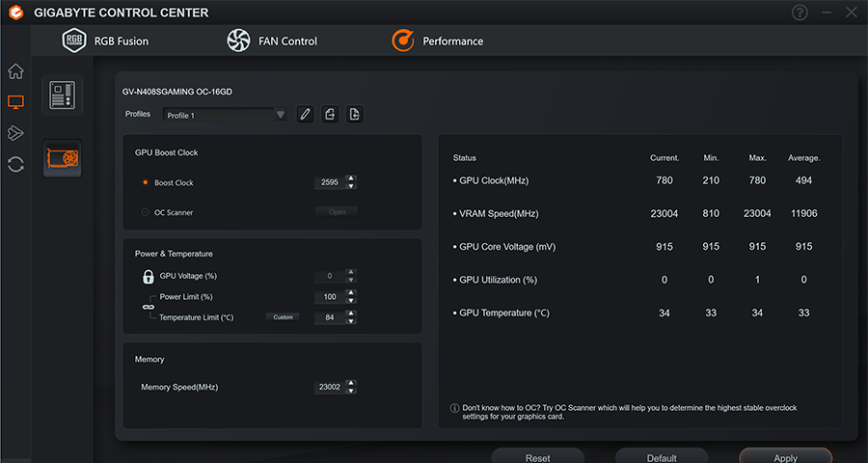The width and height of the screenshot is (868, 463).
Task: Expand the Profiles dropdown
Action: click(x=281, y=115)
